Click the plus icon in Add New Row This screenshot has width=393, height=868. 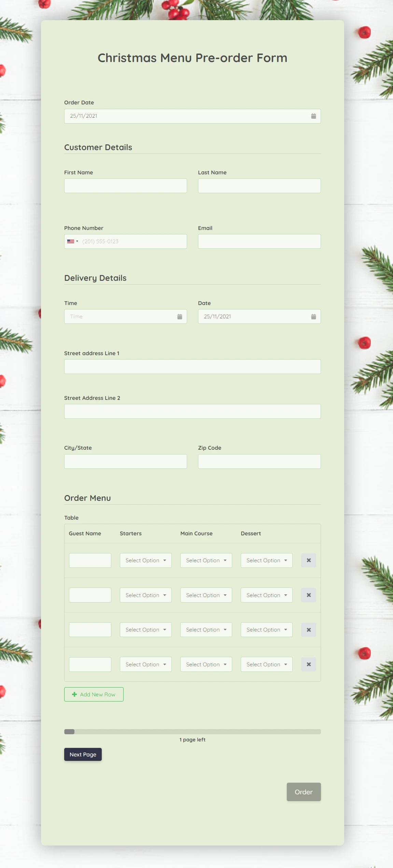(x=74, y=694)
